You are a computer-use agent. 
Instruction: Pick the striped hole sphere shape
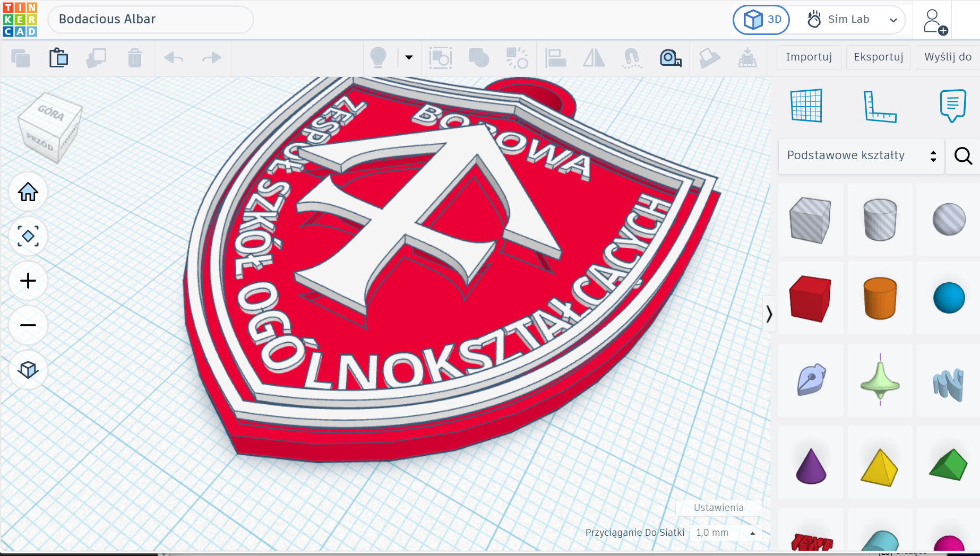pyautogui.click(x=949, y=220)
